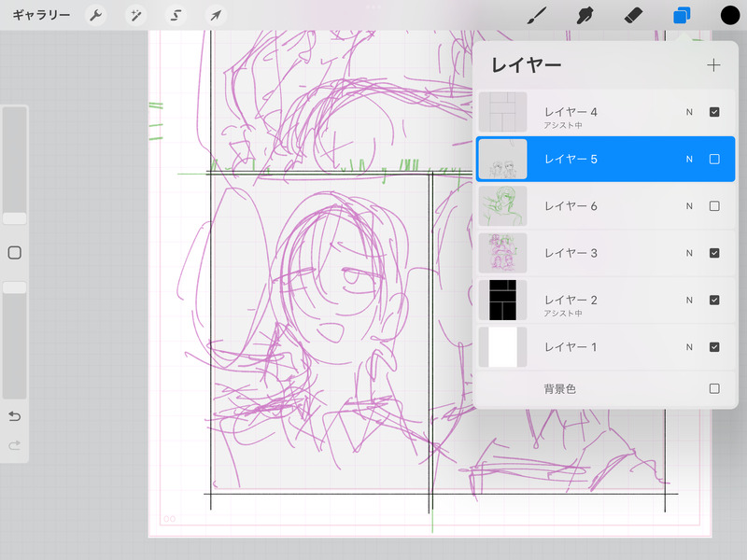Tap the レイヤー 1 white thumbnail

(x=502, y=347)
